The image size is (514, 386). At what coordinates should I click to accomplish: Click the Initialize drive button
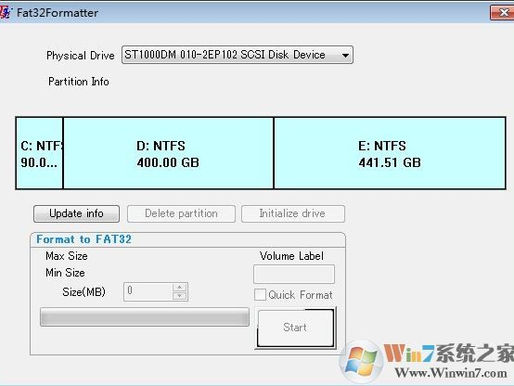(293, 214)
